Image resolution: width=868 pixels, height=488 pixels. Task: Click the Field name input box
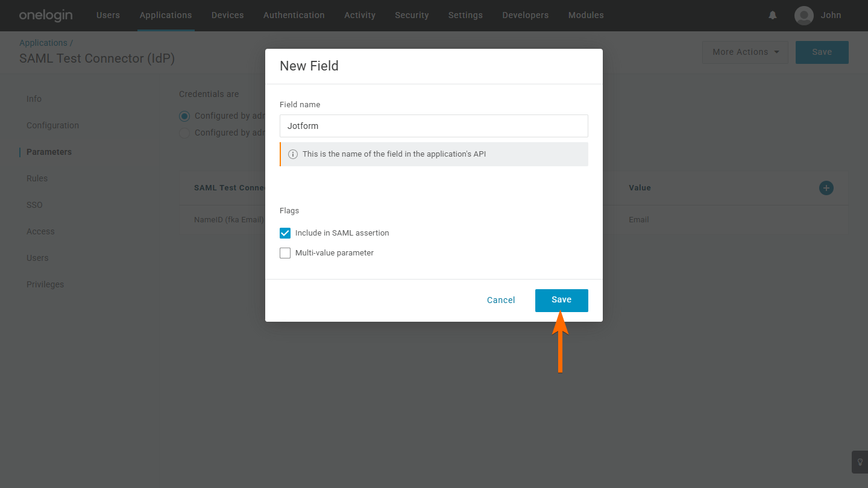(433, 126)
